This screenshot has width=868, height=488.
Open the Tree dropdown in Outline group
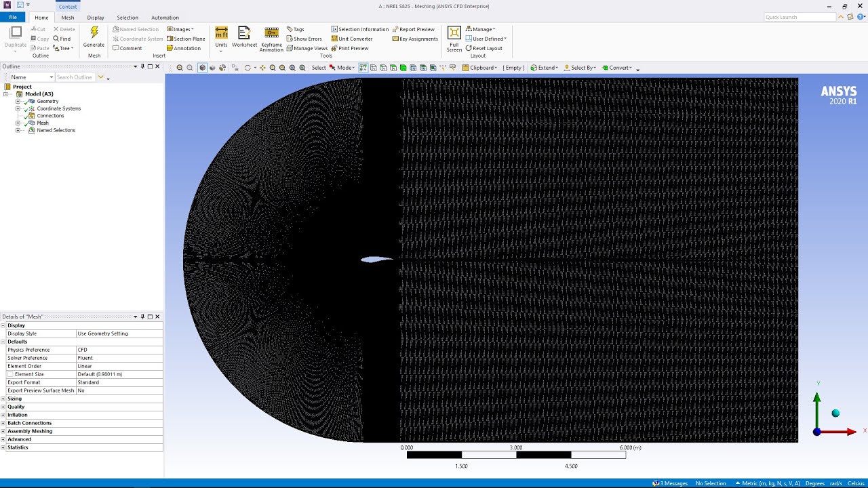[x=63, y=48]
